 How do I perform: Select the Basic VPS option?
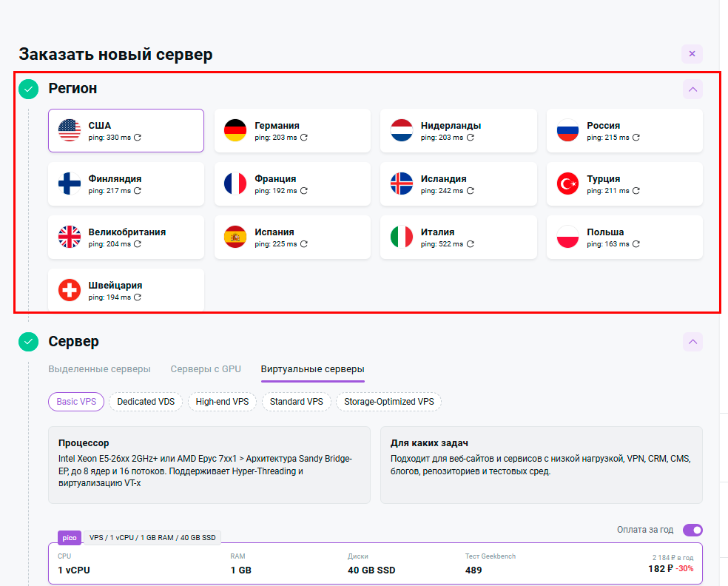point(77,402)
